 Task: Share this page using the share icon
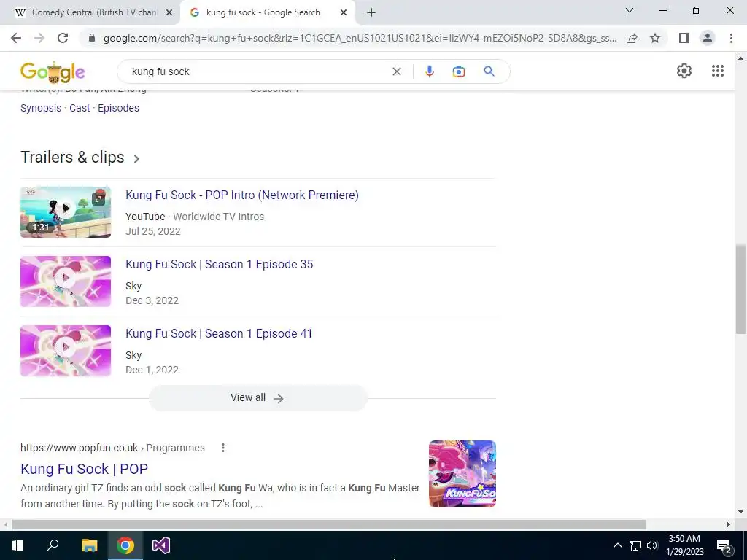pos(632,38)
